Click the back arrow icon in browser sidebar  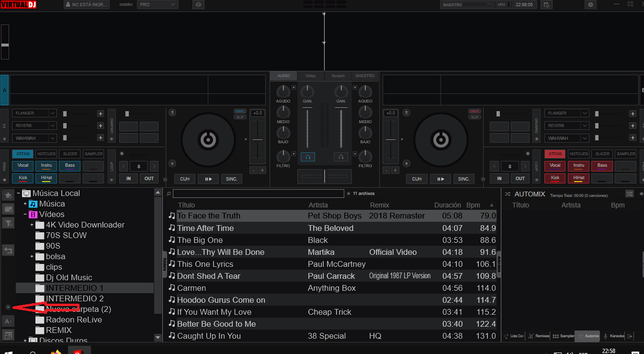(8, 250)
